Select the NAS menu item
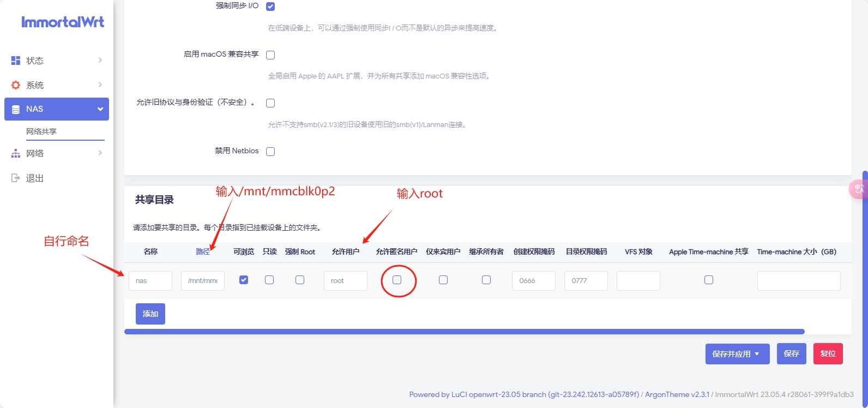Image resolution: width=868 pixels, height=408 pixels. (57, 109)
